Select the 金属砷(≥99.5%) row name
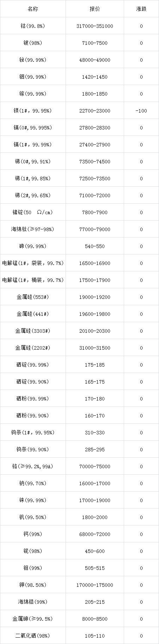Screen dimensions: 159x644 pyautogui.click(x=33, y=619)
